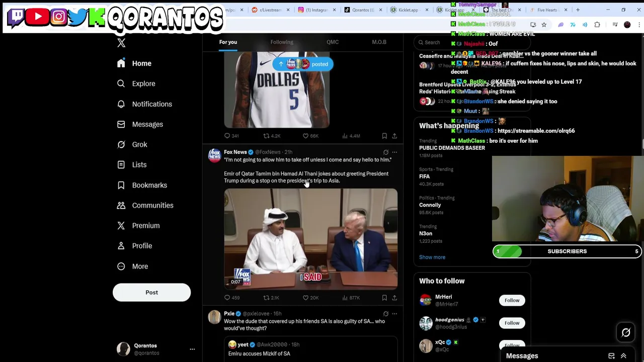Open the QMC timeline tab
The image size is (644, 362).
point(333,42)
